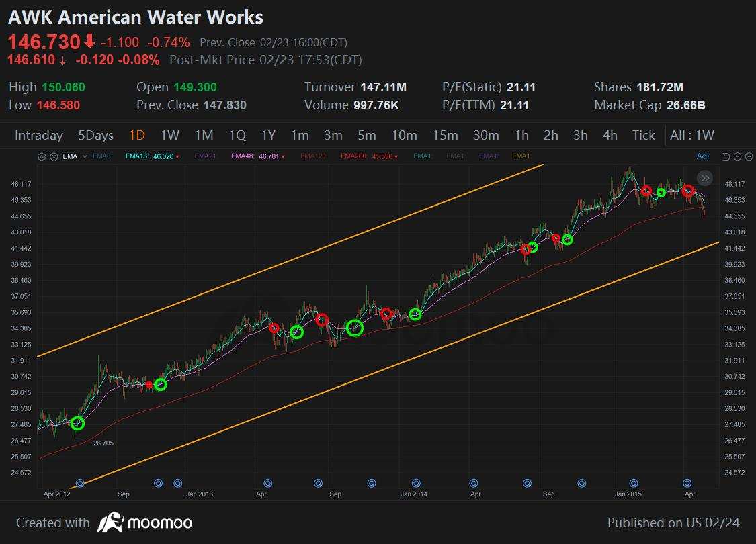Click the undo arrow icon beside Adj

click(726, 156)
